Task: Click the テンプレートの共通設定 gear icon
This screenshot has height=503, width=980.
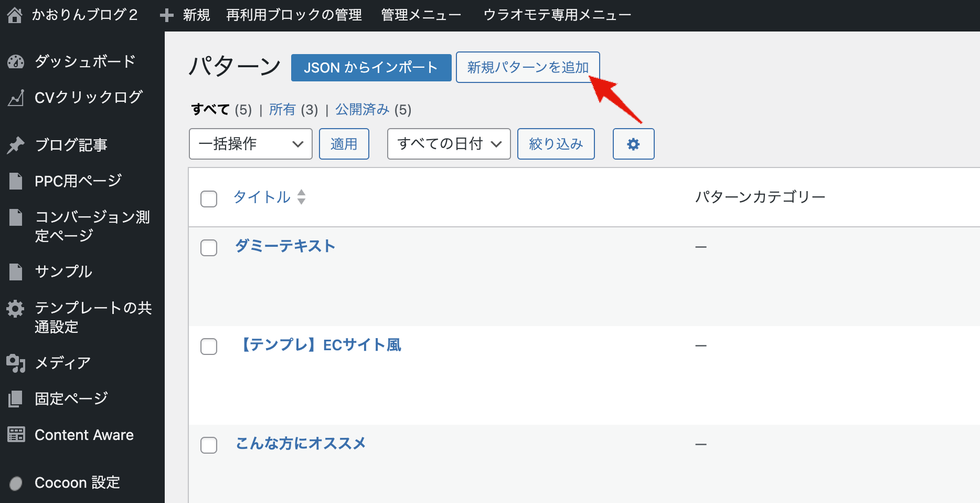Action: [16, 308]
